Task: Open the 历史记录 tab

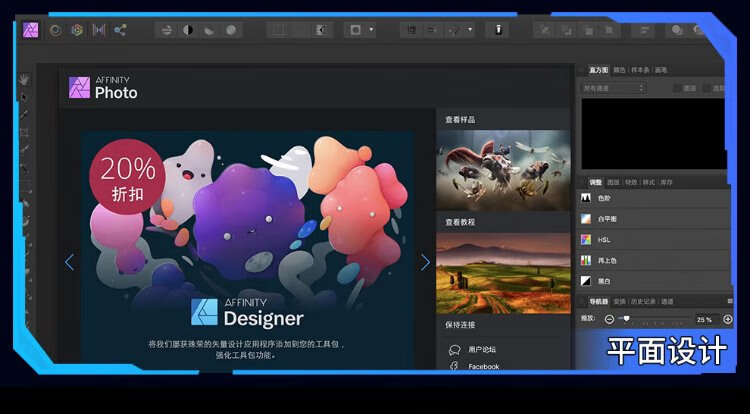Action: pos(643,301)
